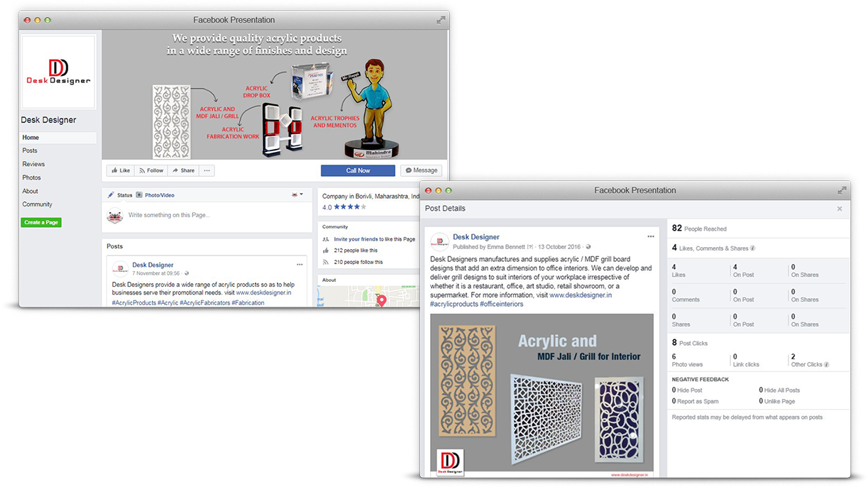Click the Desk Designer profile logo
The width and height of the screenshot is (868, 487).
click(58, 71)
